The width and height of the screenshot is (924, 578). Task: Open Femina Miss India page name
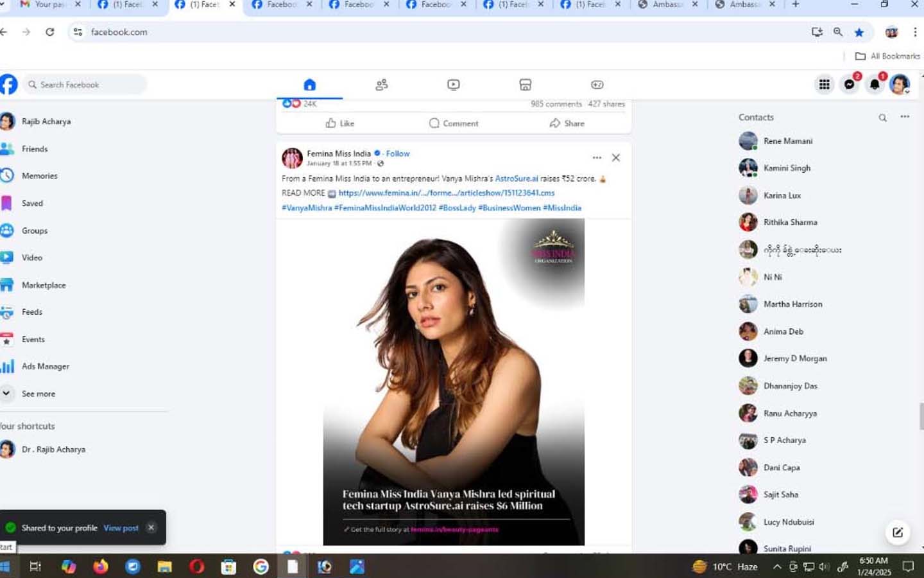[339, 153]
